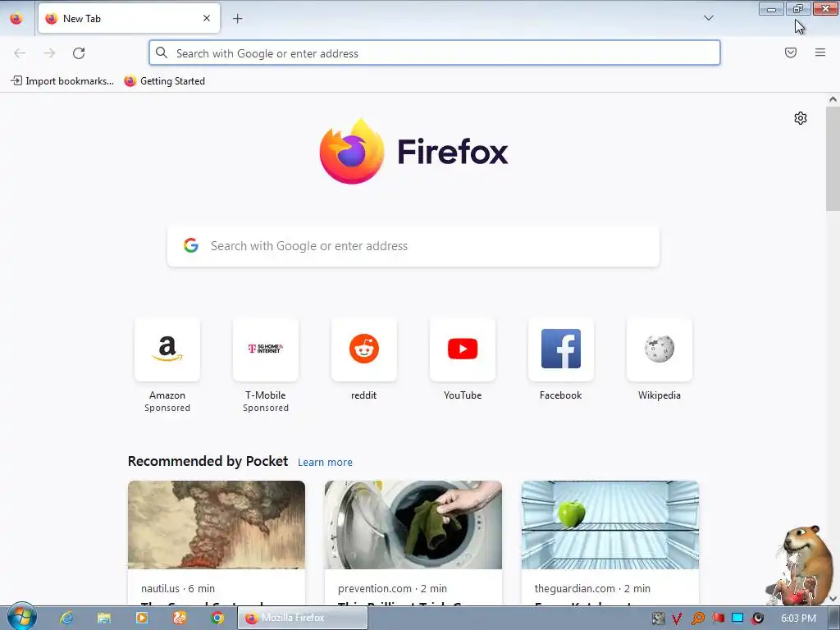
Task: Click the forward navigation arrow
Action: [x=49, y=53]
